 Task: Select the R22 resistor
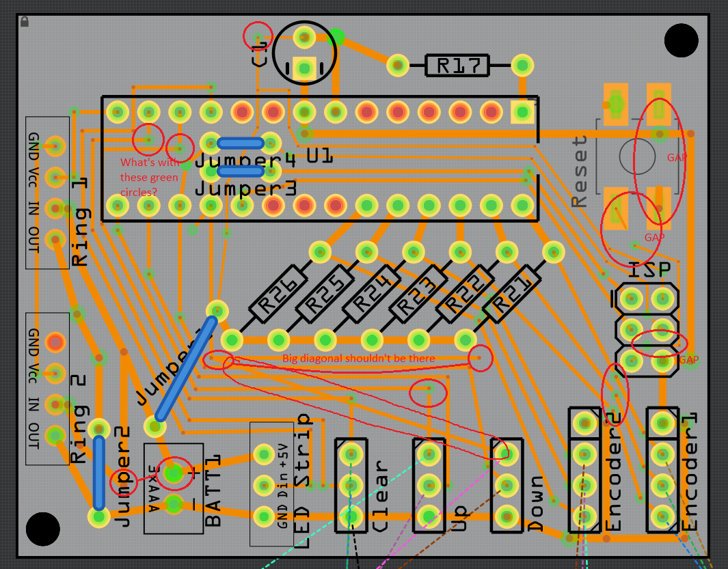466,294
